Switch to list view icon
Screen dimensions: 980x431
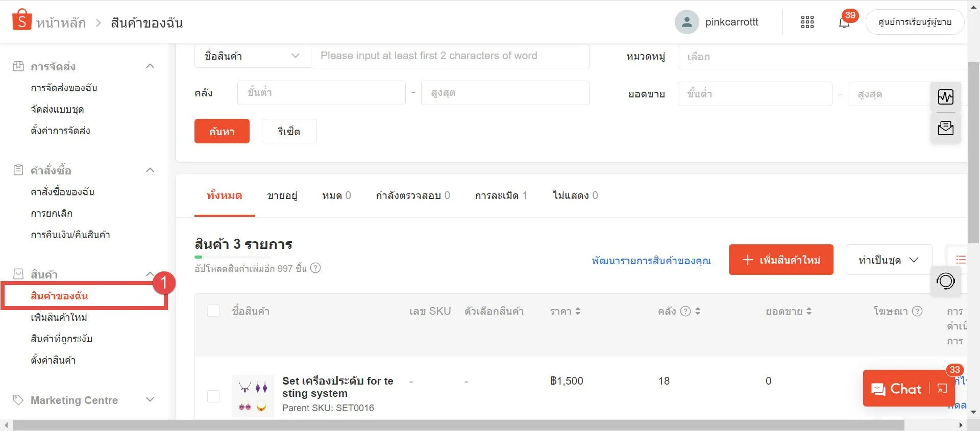coord(961,260)
